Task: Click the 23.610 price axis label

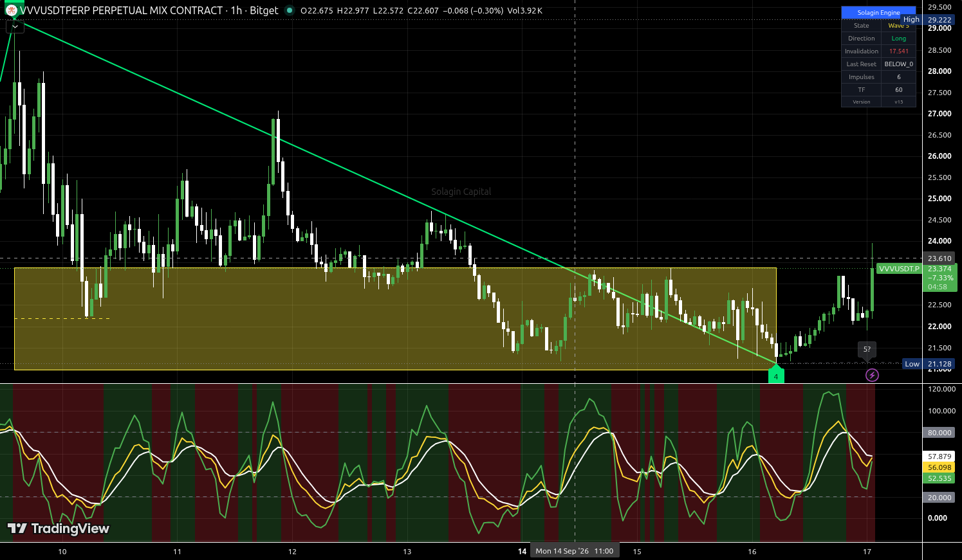Action: click(939, 258)
